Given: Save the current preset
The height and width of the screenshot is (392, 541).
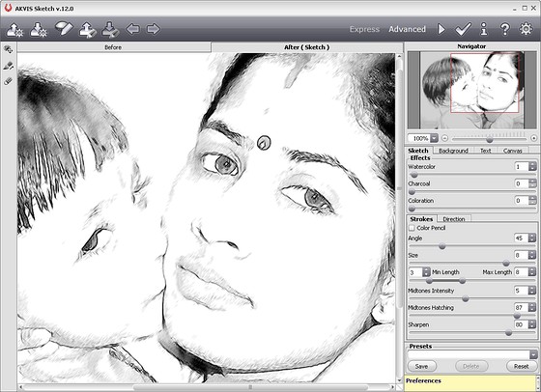Looking at the screenshot, I should 421,366.
